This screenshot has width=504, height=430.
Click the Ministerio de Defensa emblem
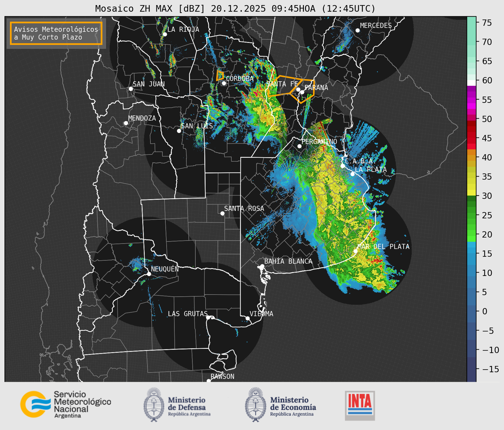tap(154, 404)
